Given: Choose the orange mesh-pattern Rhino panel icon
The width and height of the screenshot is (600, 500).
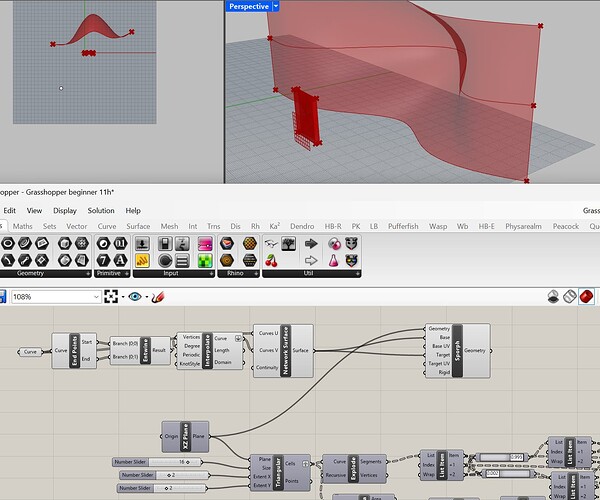Looking at the screenshot, I should 249,243.
